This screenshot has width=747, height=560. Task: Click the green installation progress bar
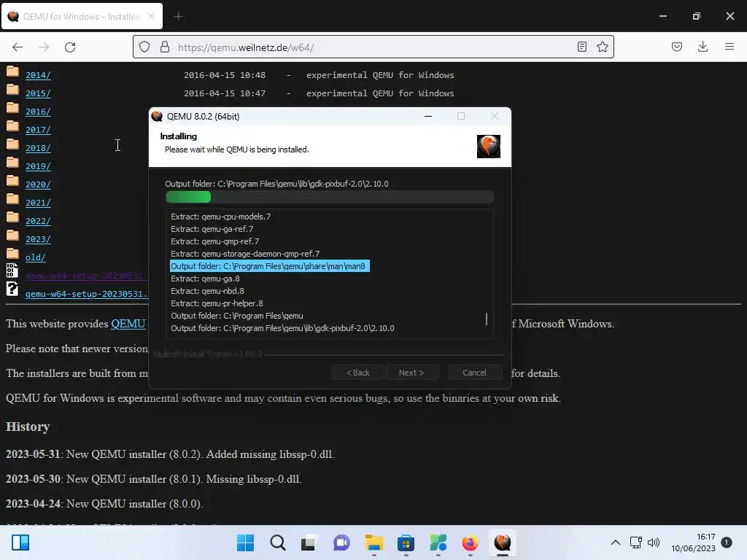click(330, 197)
